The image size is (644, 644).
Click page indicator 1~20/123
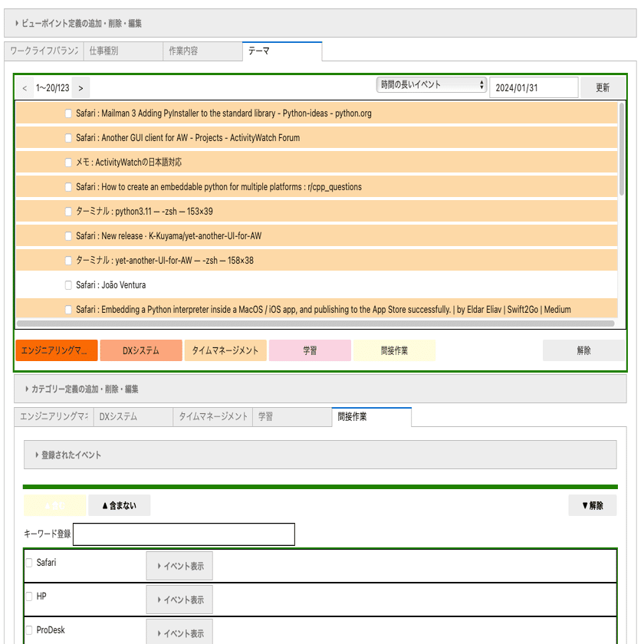[x=53, y=88]
